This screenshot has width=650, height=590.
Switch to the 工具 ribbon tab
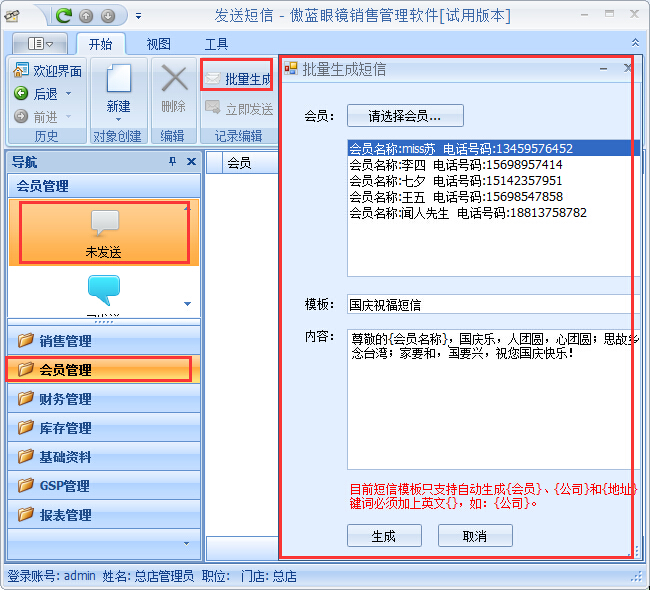point(216,44)
